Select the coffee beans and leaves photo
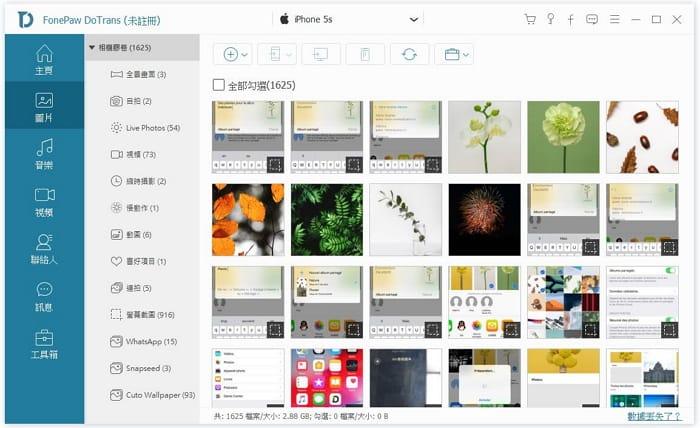Viewport: 700px width, 428px height. click(642, 137)
